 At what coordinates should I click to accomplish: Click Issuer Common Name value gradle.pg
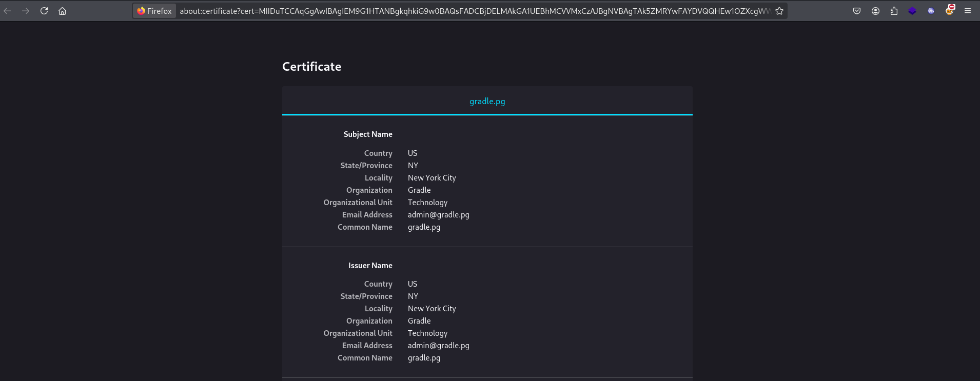pos(424,358)
